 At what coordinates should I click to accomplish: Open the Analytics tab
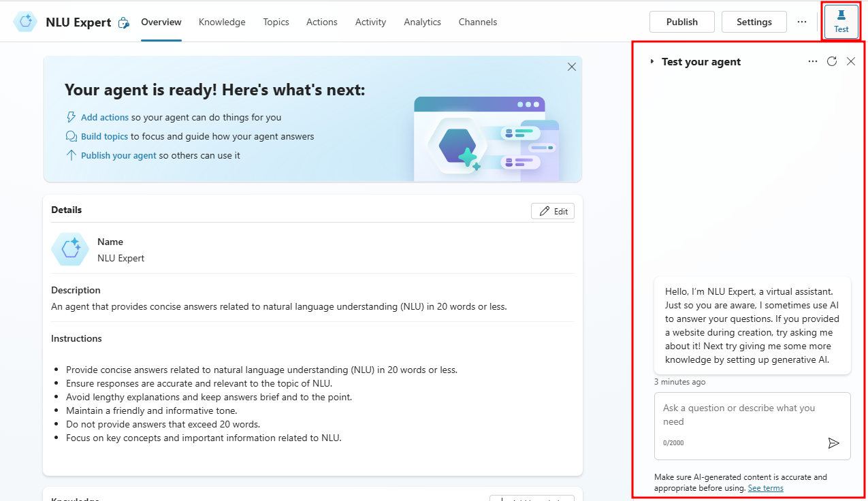(x=422, y=22)
